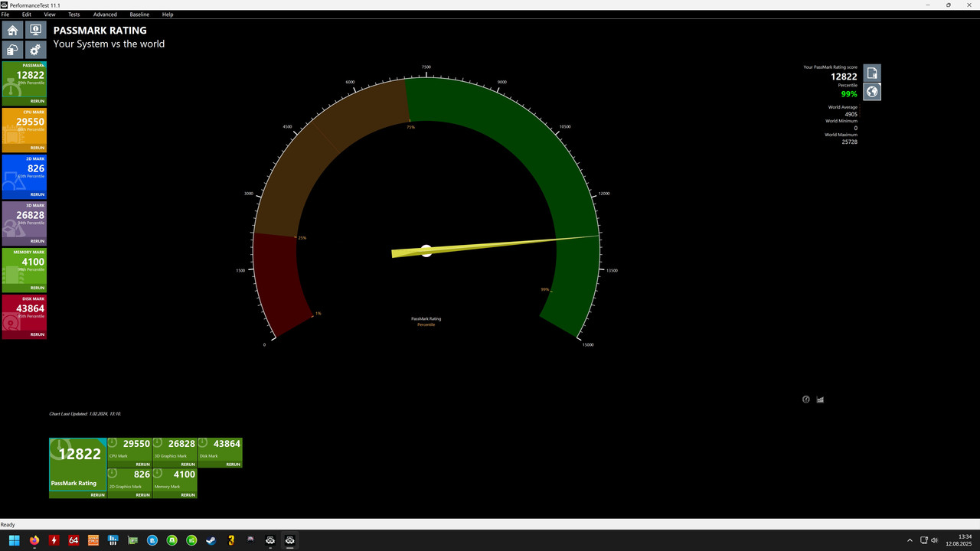Screen dimensions: 980x551
Task: Rerun the sidebar PassMark 12822 test
Action: pyautogui.click(x=37, y=101)
